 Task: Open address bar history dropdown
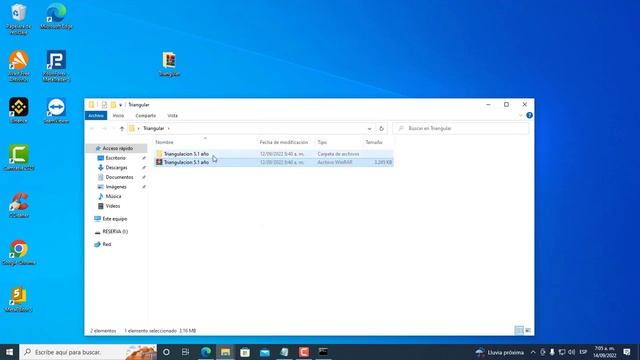click(369, 129)
